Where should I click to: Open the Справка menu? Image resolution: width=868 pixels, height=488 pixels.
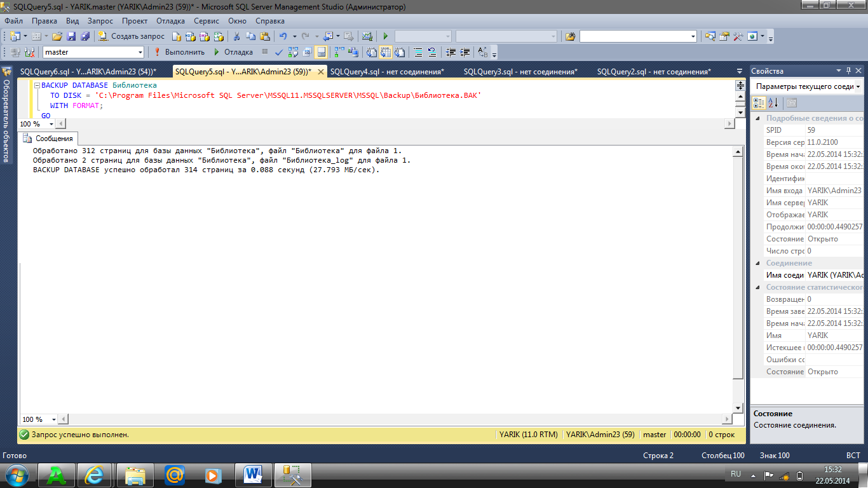270,20
